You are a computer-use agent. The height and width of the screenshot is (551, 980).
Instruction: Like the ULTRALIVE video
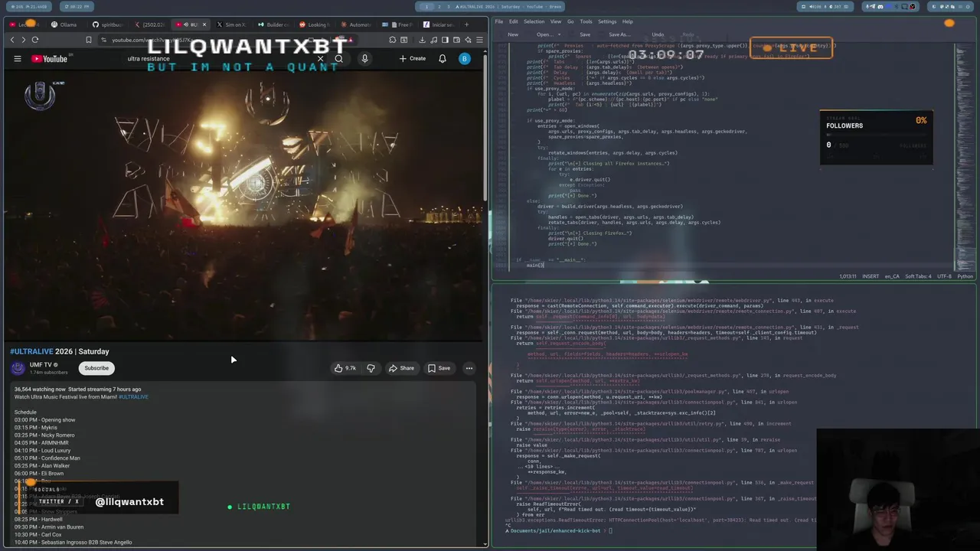[345, 368]
